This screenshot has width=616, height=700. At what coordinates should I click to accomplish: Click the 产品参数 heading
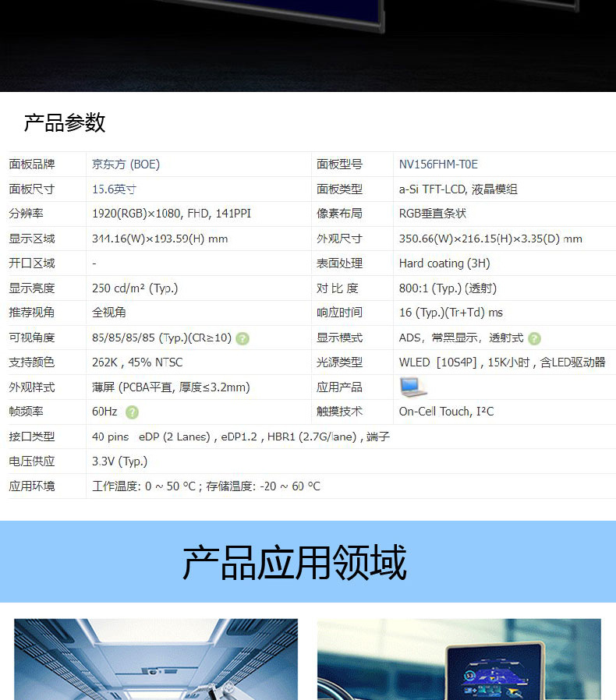65,122
